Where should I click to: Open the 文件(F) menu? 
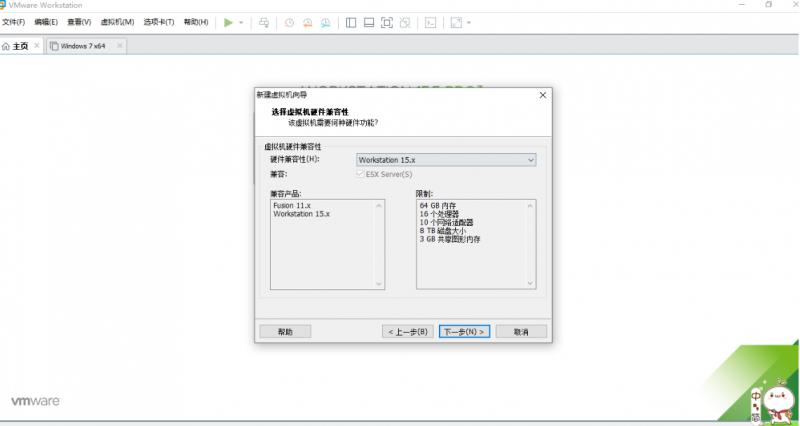(x=14, y=22)
